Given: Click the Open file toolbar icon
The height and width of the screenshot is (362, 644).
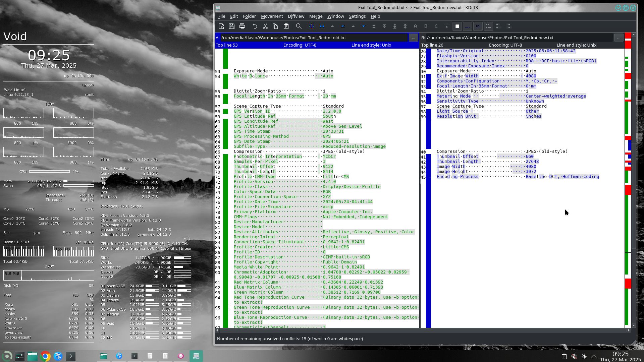Looking at the screenshot, I should point(221,26).
